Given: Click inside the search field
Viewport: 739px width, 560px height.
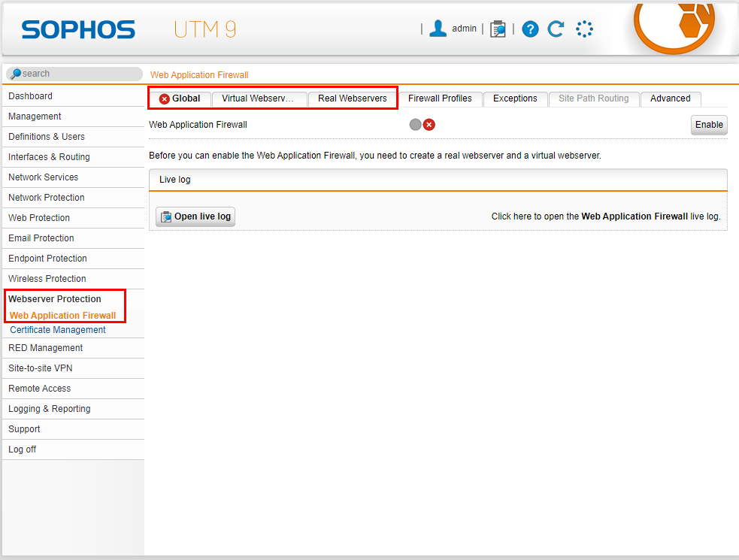Looking at the screenshot, I should (x=75, y=73).
